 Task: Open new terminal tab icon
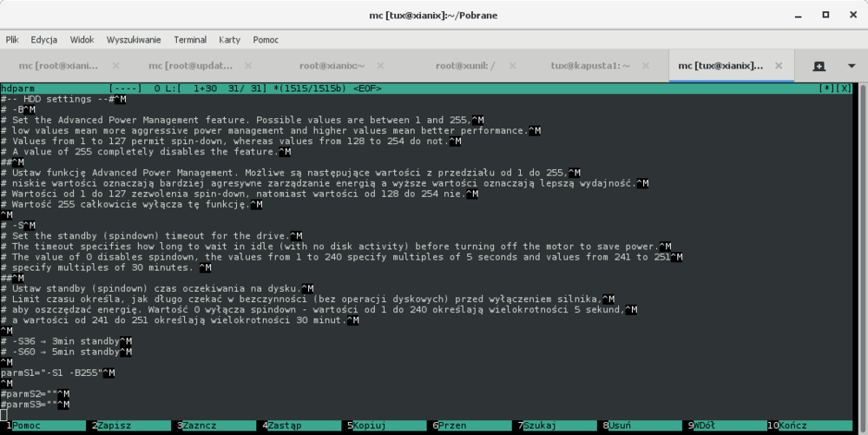(819, 66)
